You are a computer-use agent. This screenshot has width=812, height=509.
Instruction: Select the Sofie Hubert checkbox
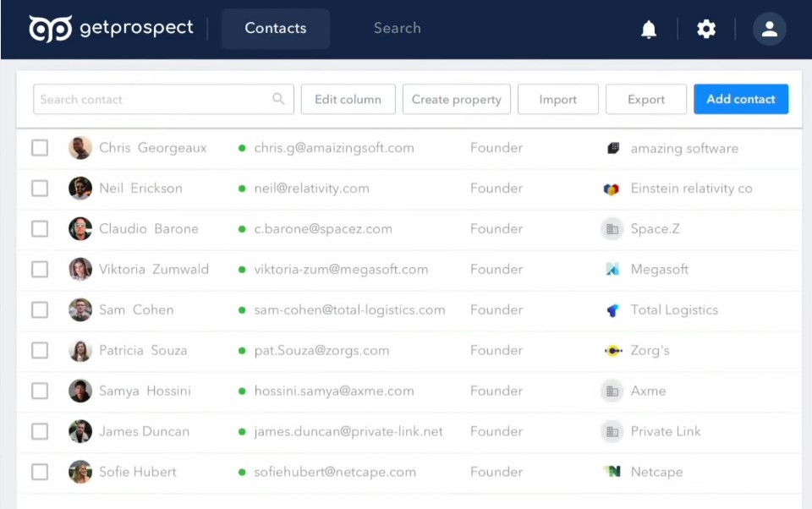coord(39,472)
